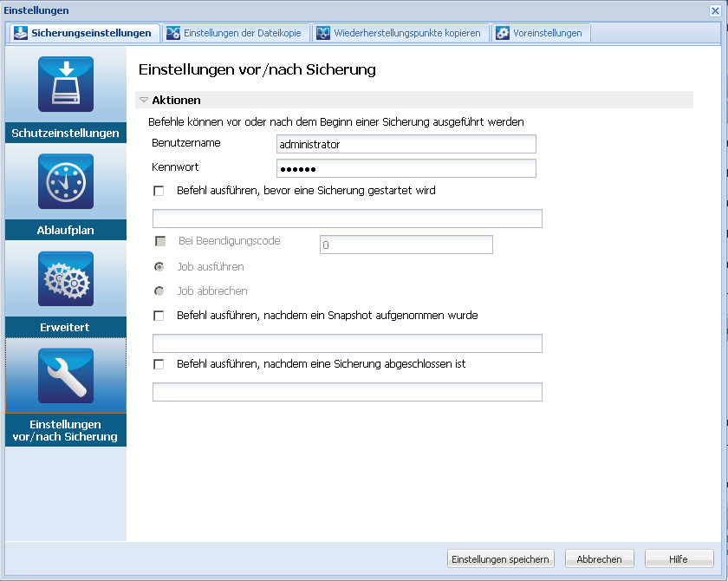The height and width of the screenshot is (581, 728).
Task: Click into the Benutzername field
Action: click(406, 144)
